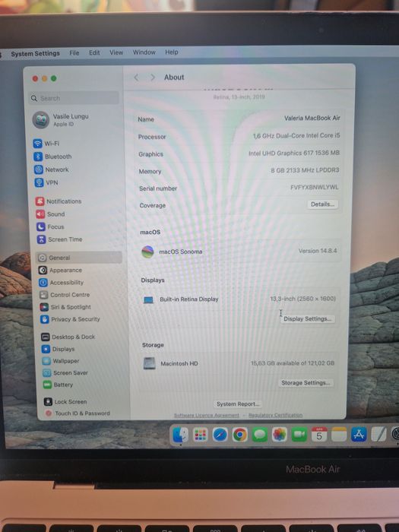
Task: Click the Built-in Retina Display row
Action: (x=239, y=299)
